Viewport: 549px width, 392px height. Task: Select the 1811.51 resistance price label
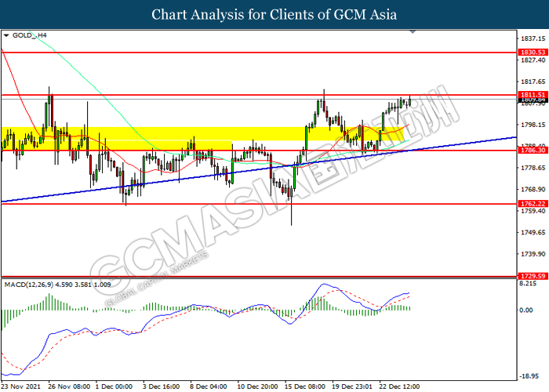(x=533, y=95)
